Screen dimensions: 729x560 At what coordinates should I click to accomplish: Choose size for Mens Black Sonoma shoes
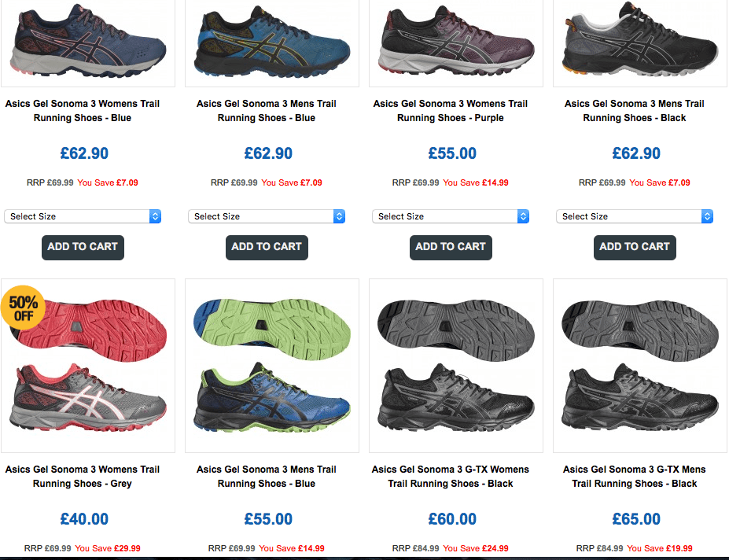635,216
